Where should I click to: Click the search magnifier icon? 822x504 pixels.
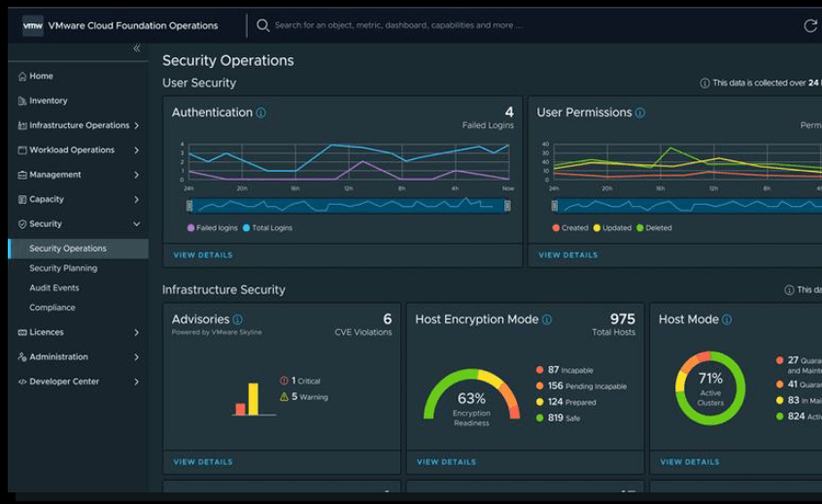point(263,25)
